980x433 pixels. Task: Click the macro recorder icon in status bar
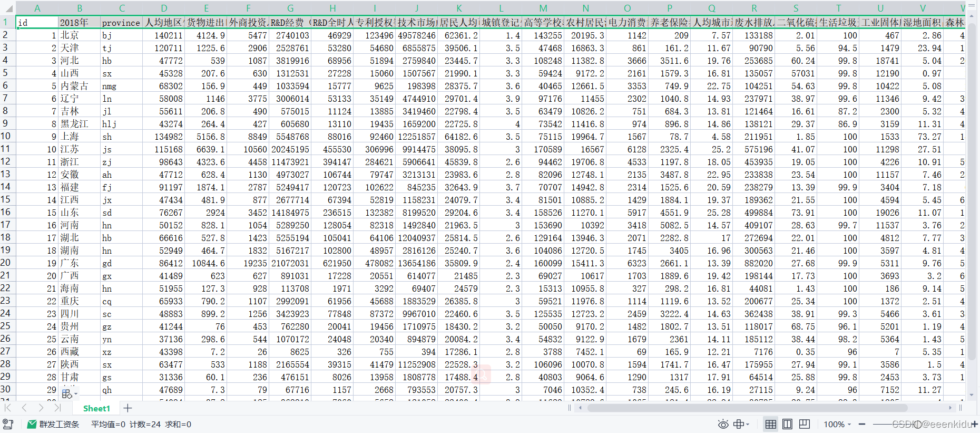pos(8,424)
